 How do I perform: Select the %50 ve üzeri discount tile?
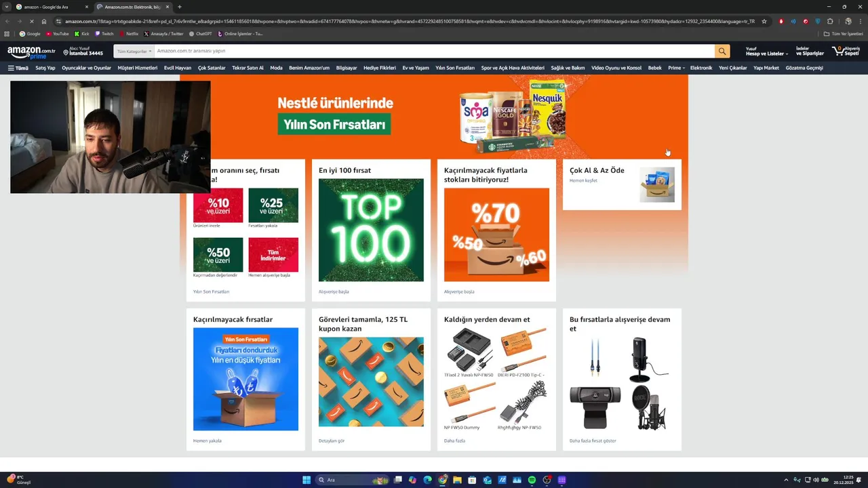pos(218,255)
